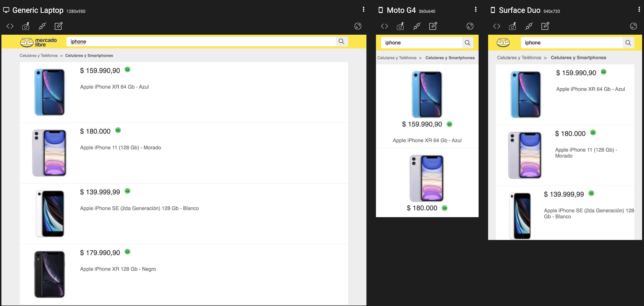Take screenshot in Surface Duo panel
This screenshot has height=306, width=644.
[513, 26]
